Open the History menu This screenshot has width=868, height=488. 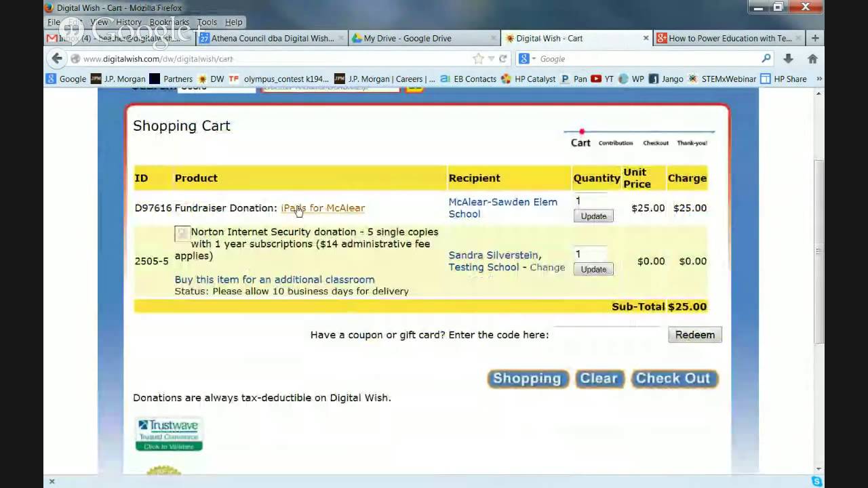click(x=128, y=22)
